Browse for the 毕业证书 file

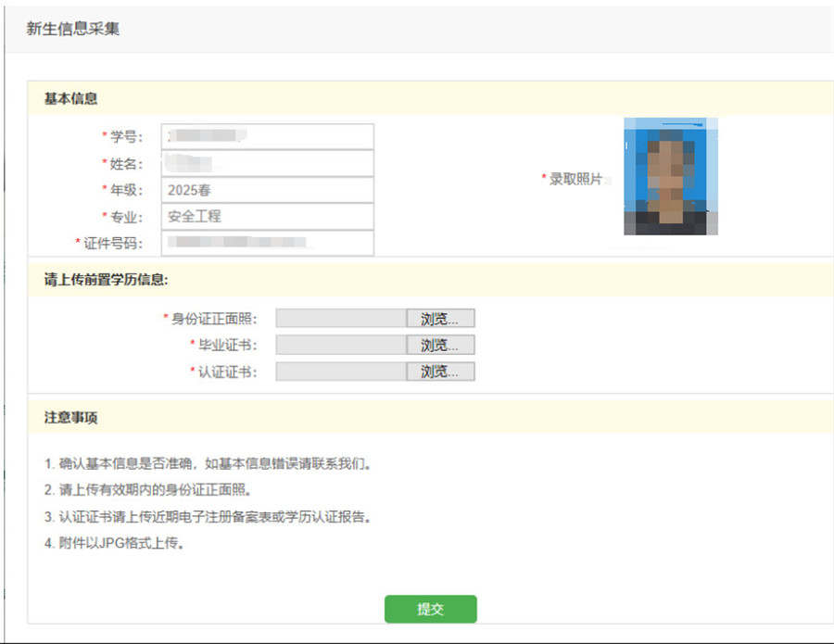pos(440,345)
